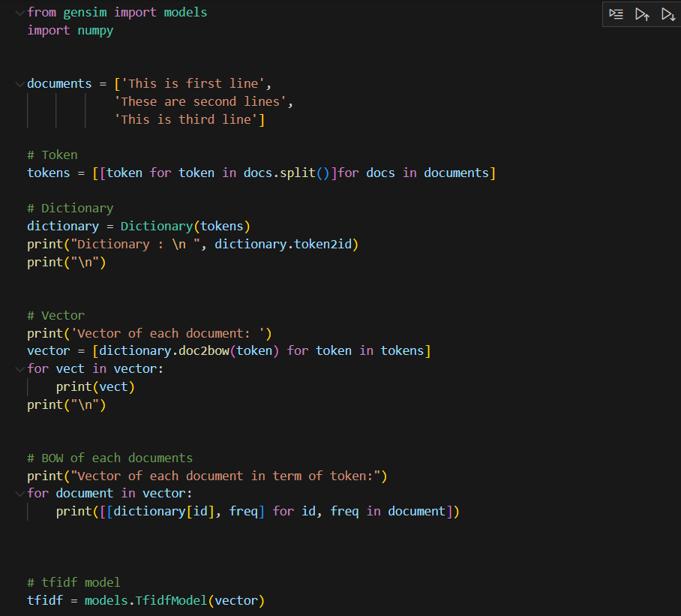This screenshot has height=616, width=681.
Task: Click the word 'gensim' in import line
Action: pyautogui.click(x=85, y=13)
